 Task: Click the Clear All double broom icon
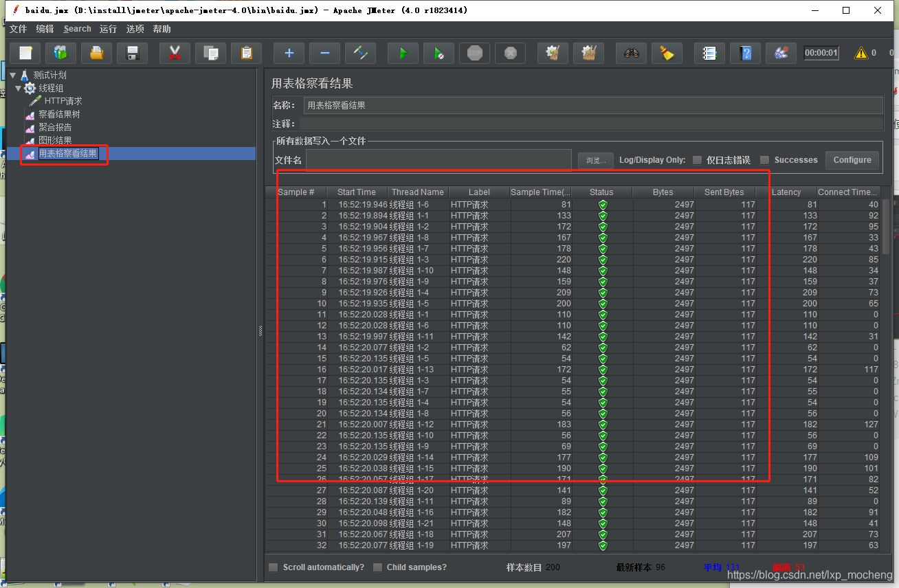click(588, 53)
